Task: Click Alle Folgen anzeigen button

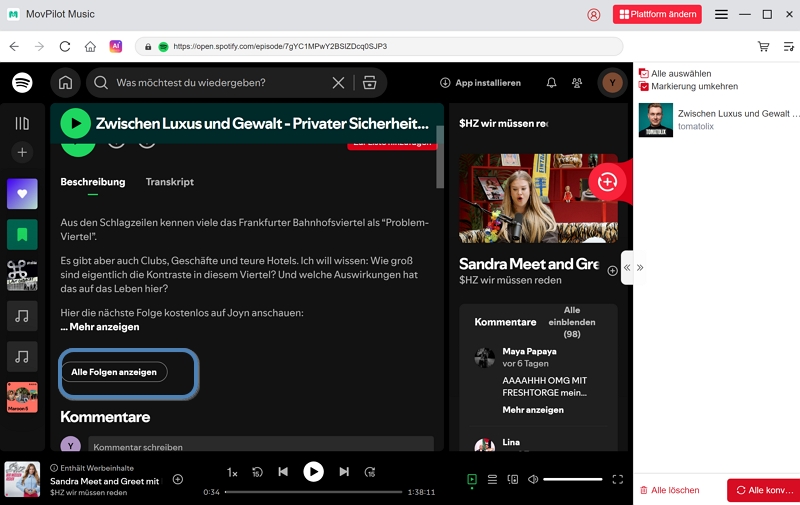Action: (x=114, y=372)
